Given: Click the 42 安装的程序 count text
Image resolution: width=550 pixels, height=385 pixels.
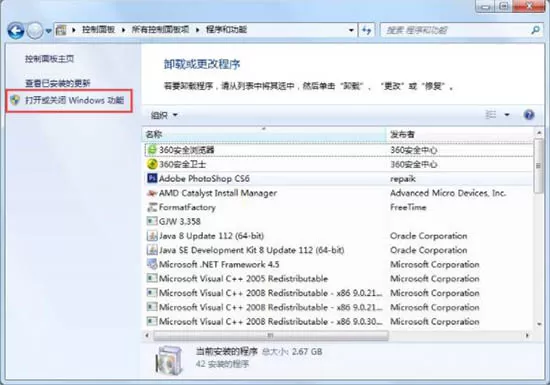Looking at the screenshot, I should [222, 364].
